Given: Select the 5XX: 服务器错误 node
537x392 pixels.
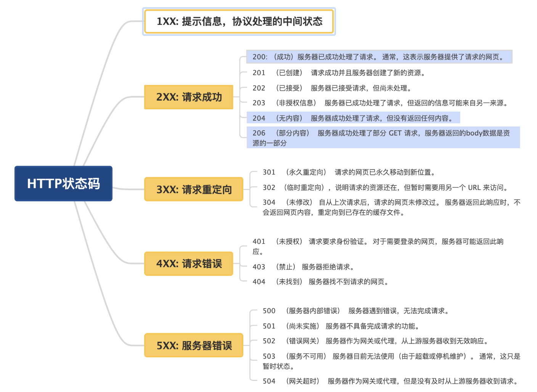Looking at the screenshot, I should click(x=194, y=345).
